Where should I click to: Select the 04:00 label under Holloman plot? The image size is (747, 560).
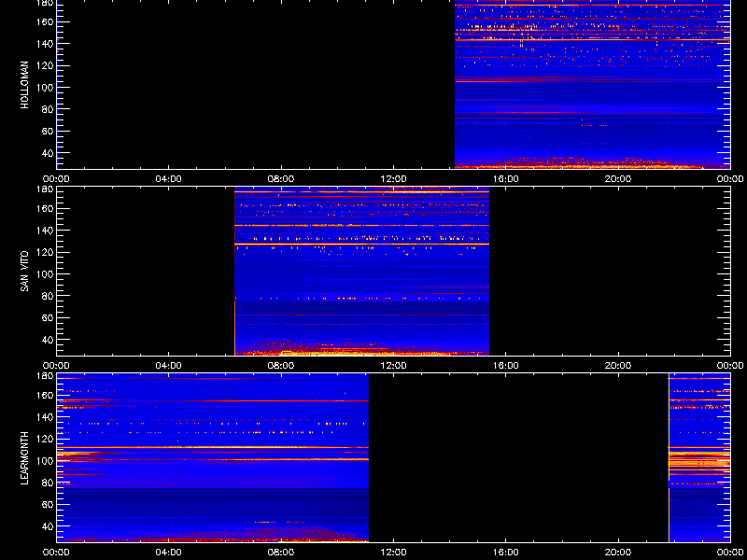pyautogui.click(x=169, y=179)
